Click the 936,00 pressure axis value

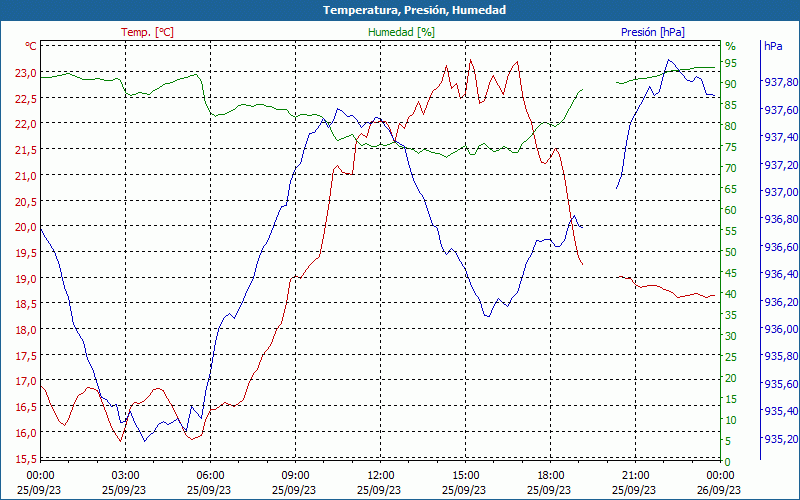pos(781,329)
